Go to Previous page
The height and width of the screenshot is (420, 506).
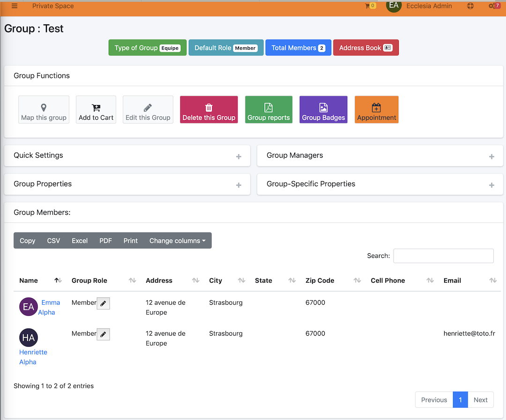pos(434,400)
